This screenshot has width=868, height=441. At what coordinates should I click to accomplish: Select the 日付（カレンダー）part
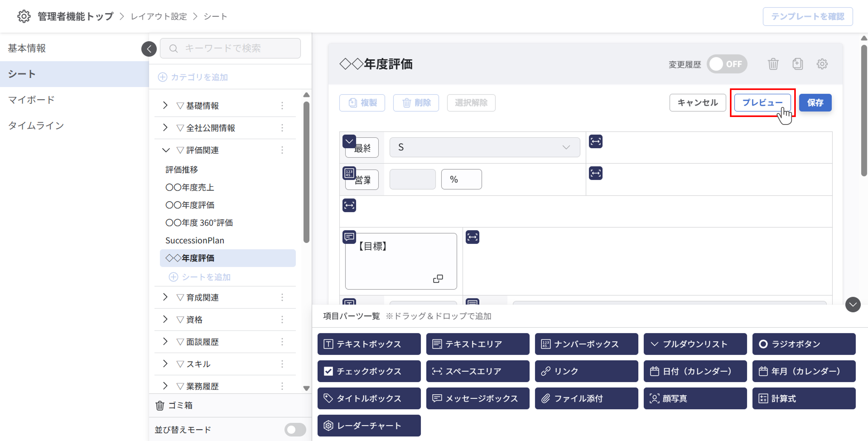(x=695, y=371)
